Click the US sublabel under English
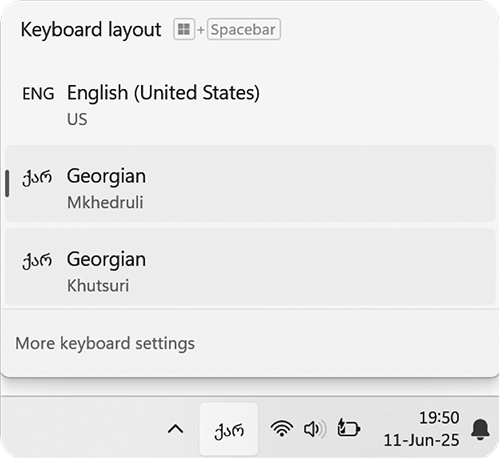This screenshot has height=458, width=500. (x=77, y=119)
